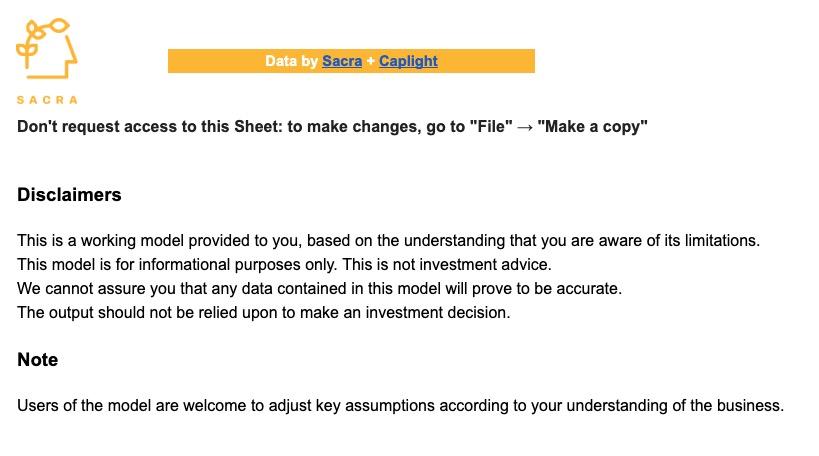Click the plus sign between Sacra and Caplight

(370, 61)
